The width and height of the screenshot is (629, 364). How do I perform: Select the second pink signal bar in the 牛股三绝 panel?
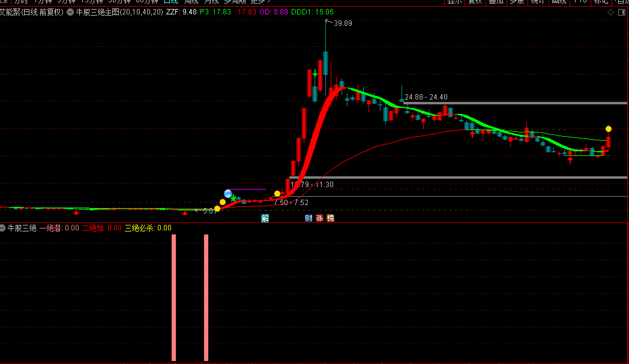pyautogui.click(x=206, y=298)
